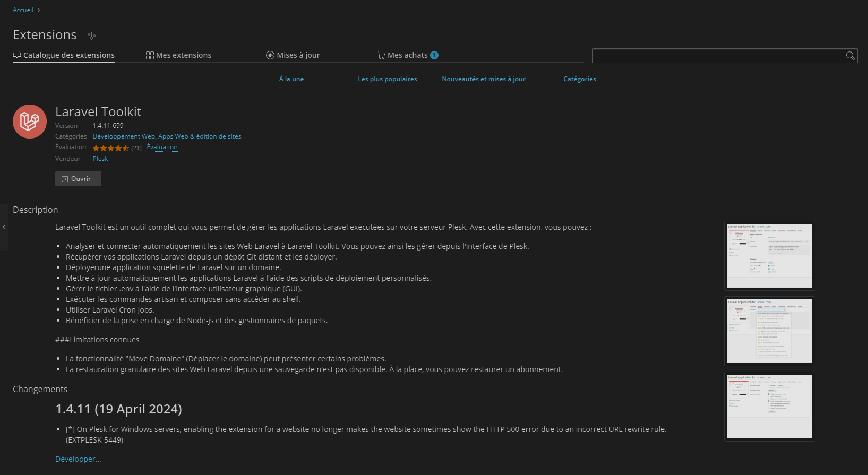Click the rating count (21)
This screenshot has width=868, height=475.
click(136, 148)
